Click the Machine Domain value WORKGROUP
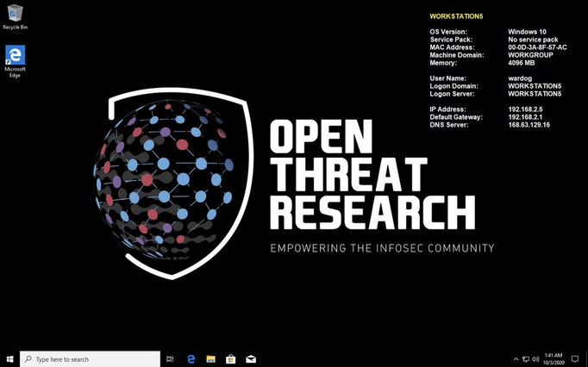 pos(530,55)
